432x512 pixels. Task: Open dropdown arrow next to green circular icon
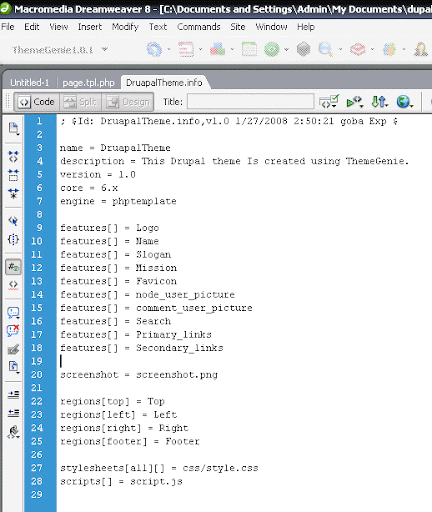point(286,49)
